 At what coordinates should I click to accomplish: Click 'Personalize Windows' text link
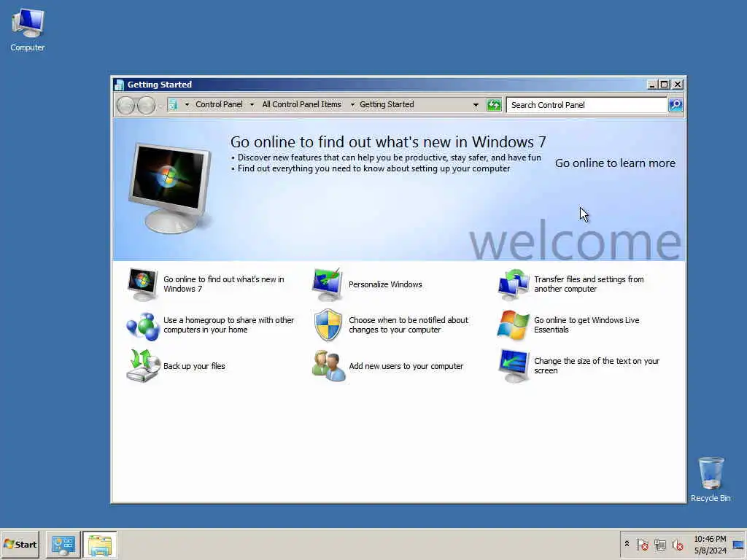coord(385,284)
